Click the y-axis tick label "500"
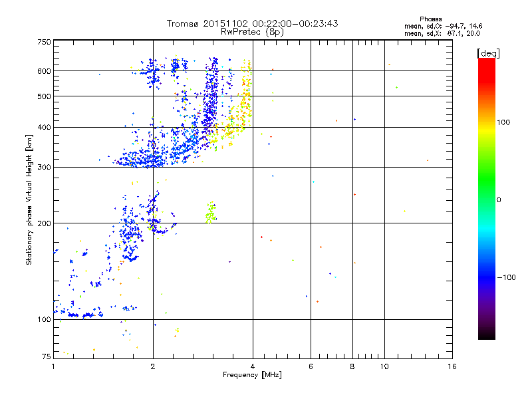This screenshot has width=532, height=399. [45, 96]
